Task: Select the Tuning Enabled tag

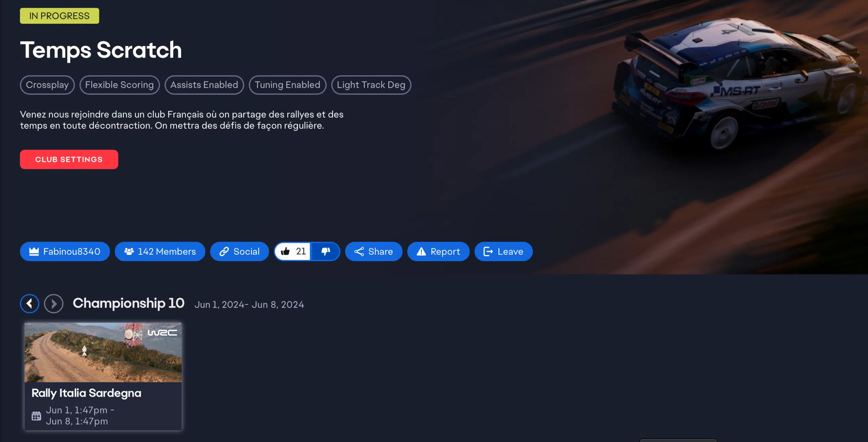Action: 287,85
